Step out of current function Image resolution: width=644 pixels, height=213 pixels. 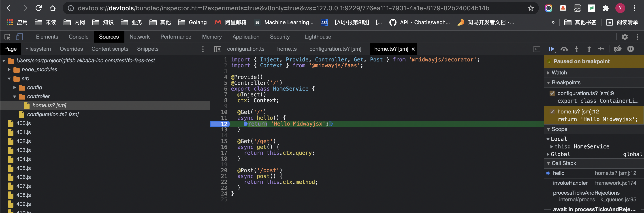point(589,49)
